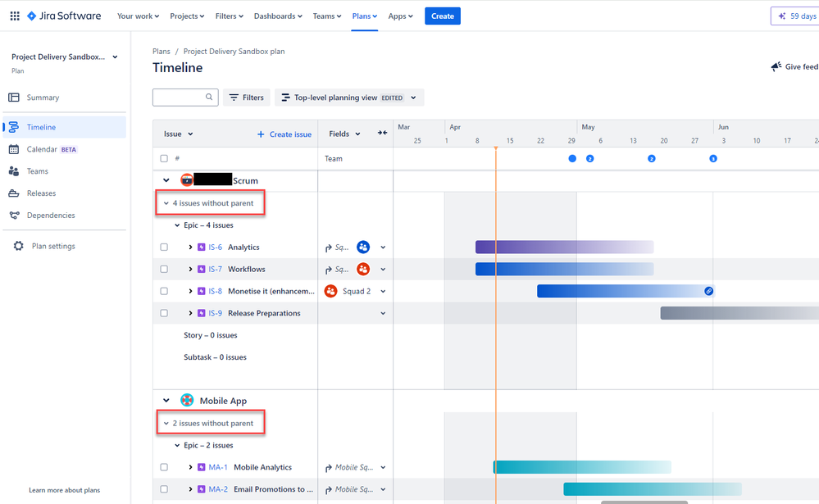Screen dimensions: 819x504
Task: Click the Releases ship icon
Action: point(14,193)
